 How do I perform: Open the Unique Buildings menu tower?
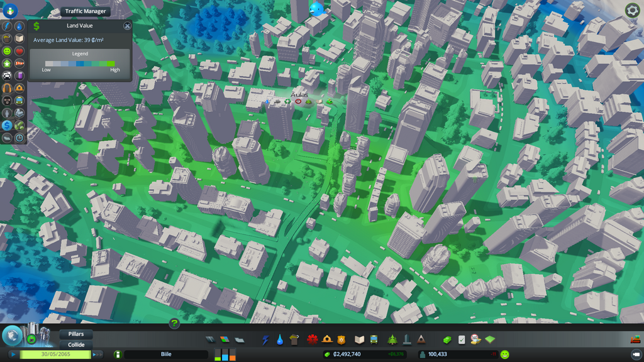pos(407,340)
